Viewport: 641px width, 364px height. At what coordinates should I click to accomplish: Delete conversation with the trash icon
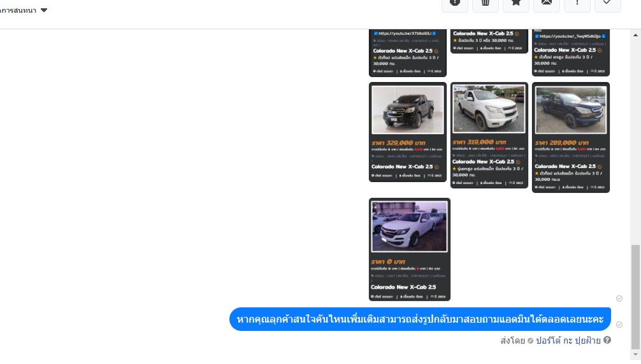(486, 3)
